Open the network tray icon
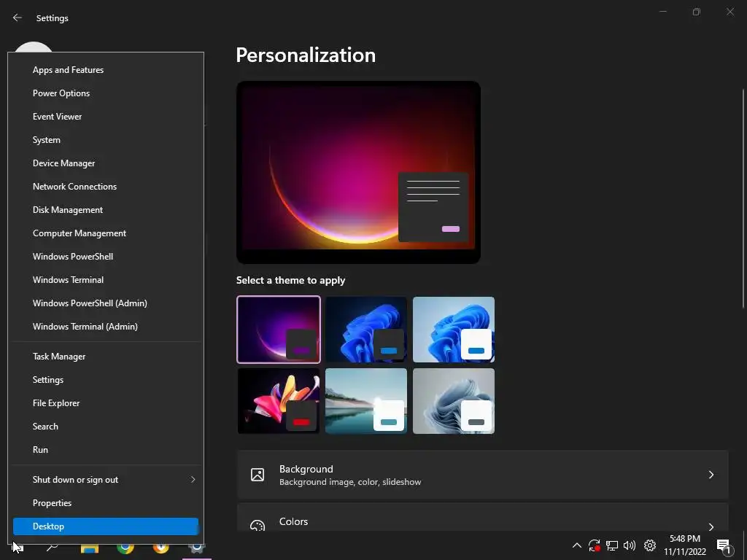The width and height of the screenshot is (747, 560). 612,545
